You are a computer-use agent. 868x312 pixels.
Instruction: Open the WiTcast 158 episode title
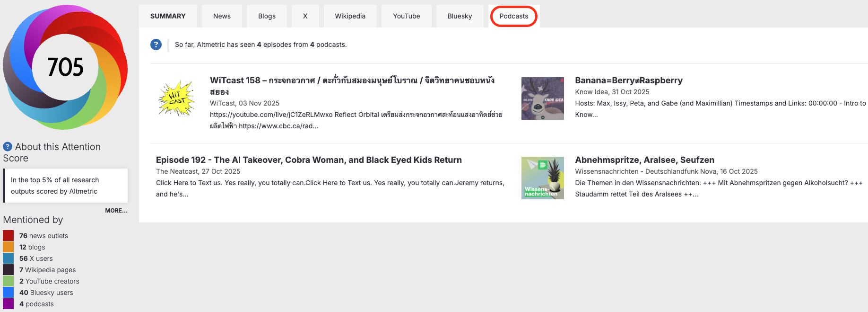[352, 80]
